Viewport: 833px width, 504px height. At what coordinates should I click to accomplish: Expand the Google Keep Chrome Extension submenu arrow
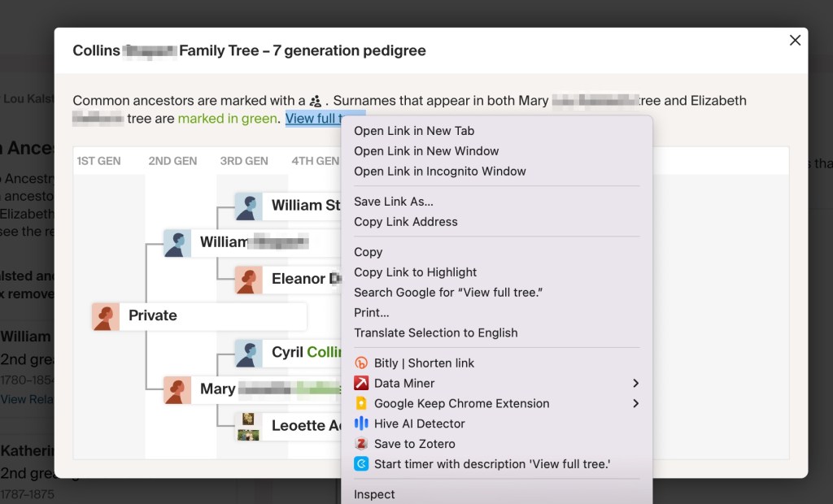point(635,404)
